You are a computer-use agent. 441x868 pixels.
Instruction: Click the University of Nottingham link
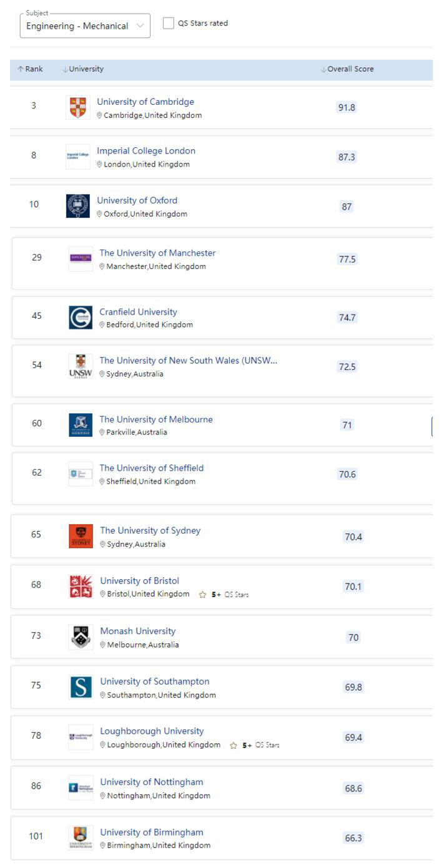(151, 782)
